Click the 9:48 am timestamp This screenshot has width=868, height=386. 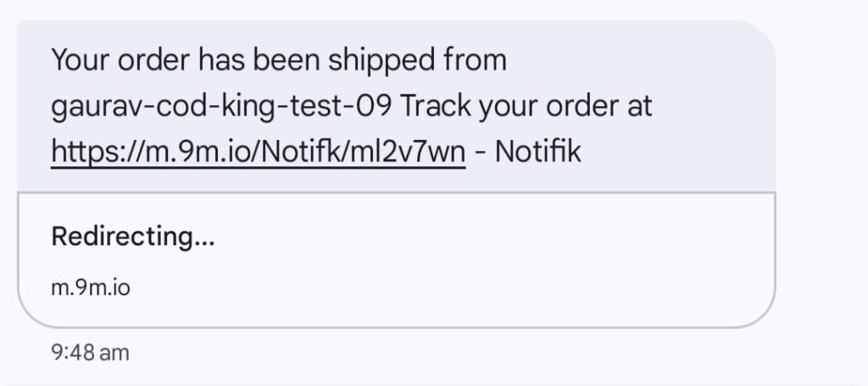90,353
